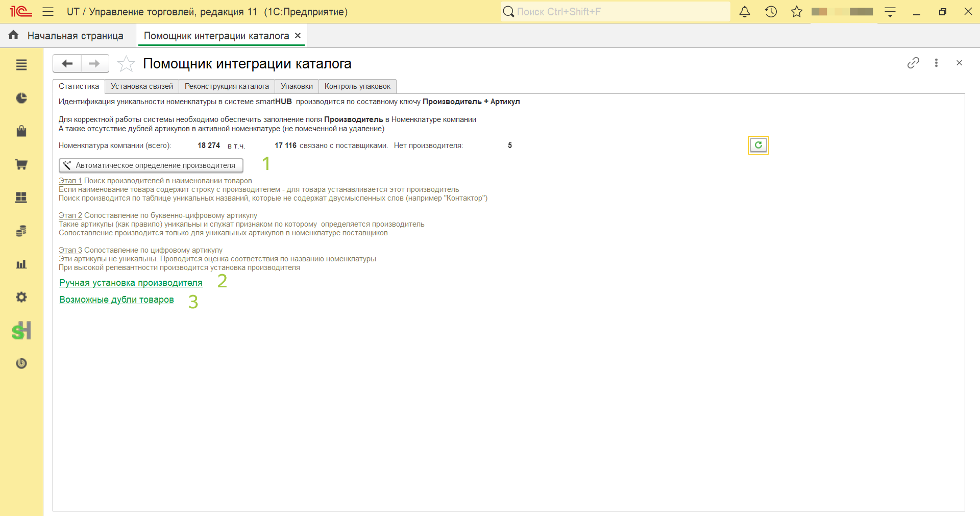Open sidebar cart section

[21, 164]
